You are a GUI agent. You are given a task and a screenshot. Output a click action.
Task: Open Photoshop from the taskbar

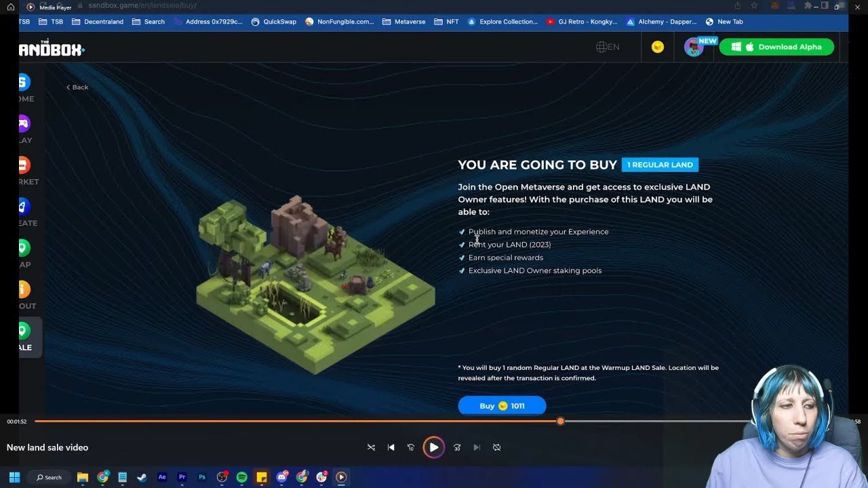point(202,477)
